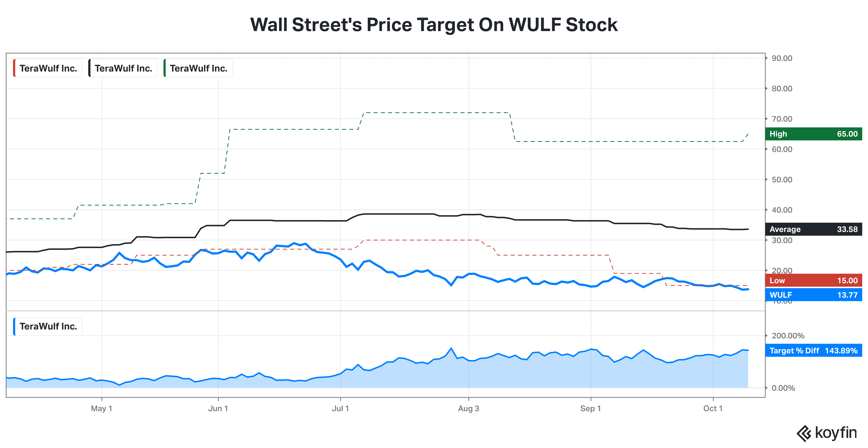Viewport: 868px width, 448px height.
Task: Select the black TeraWulf Inc. legend chip
Action: 123,68
